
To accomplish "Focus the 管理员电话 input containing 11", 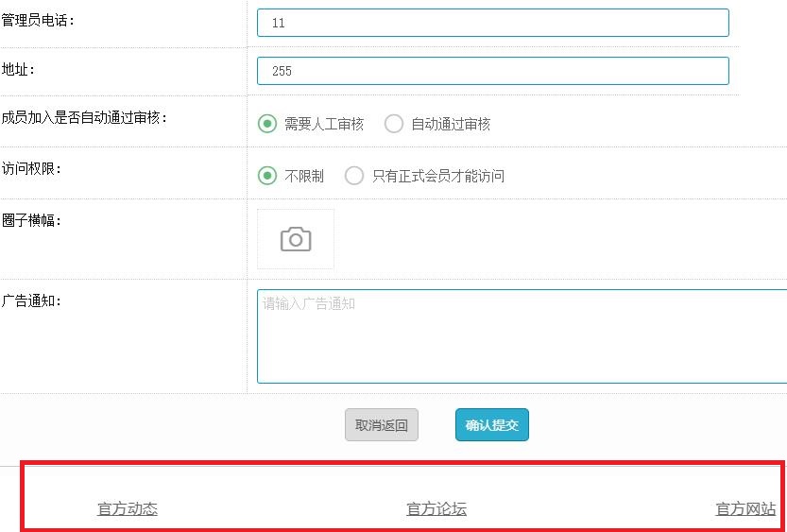I will point(492,23).
